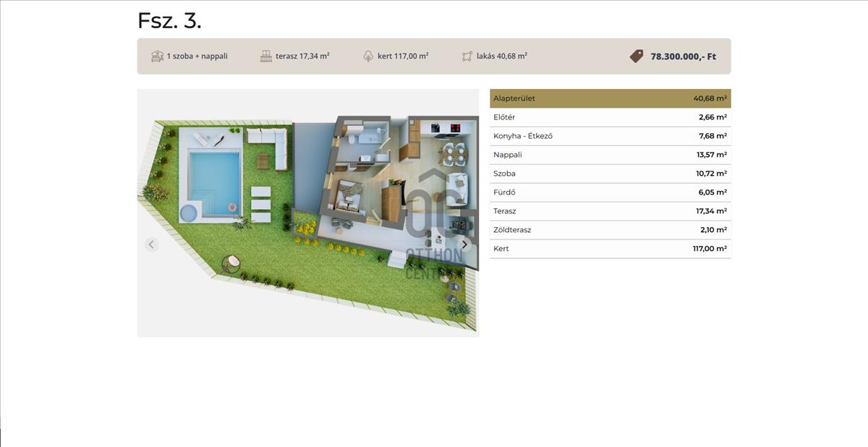Click the tree icon next to kert 117,00 m²
Screen dimensions: 868x447
click(x=368, y=56)
